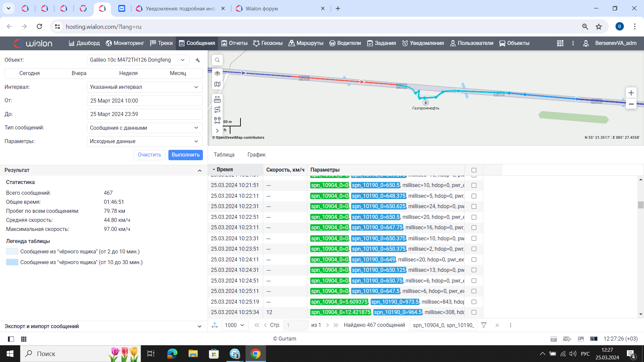Open the message type dropdown
Screen dimensions: 644x362
pos(145,128)
